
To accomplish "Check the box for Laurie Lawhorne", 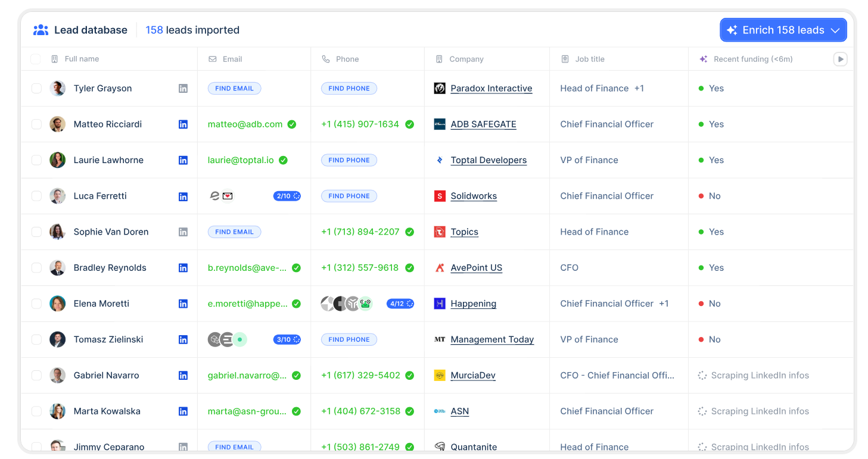I will [x=36, y=160].
